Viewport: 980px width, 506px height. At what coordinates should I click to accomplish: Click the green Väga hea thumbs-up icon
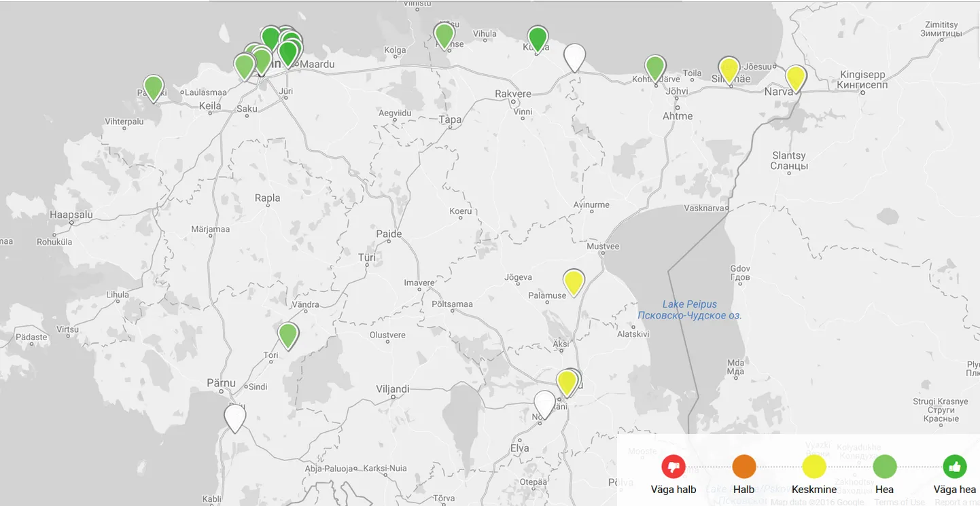955,467
